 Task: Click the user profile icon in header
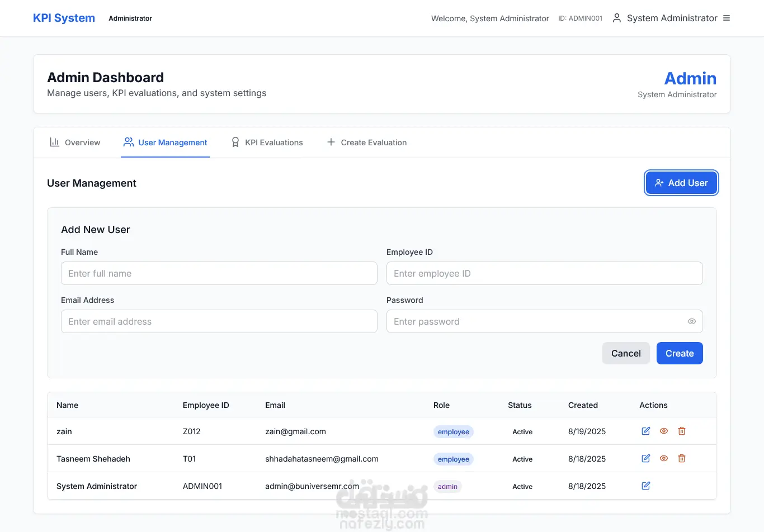617,18
